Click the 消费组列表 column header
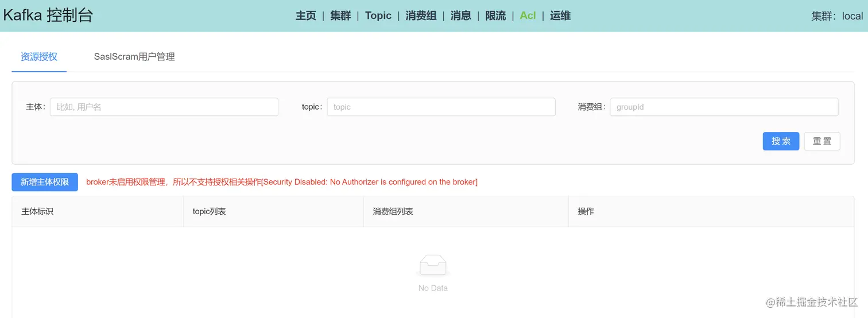 point(466,211)
